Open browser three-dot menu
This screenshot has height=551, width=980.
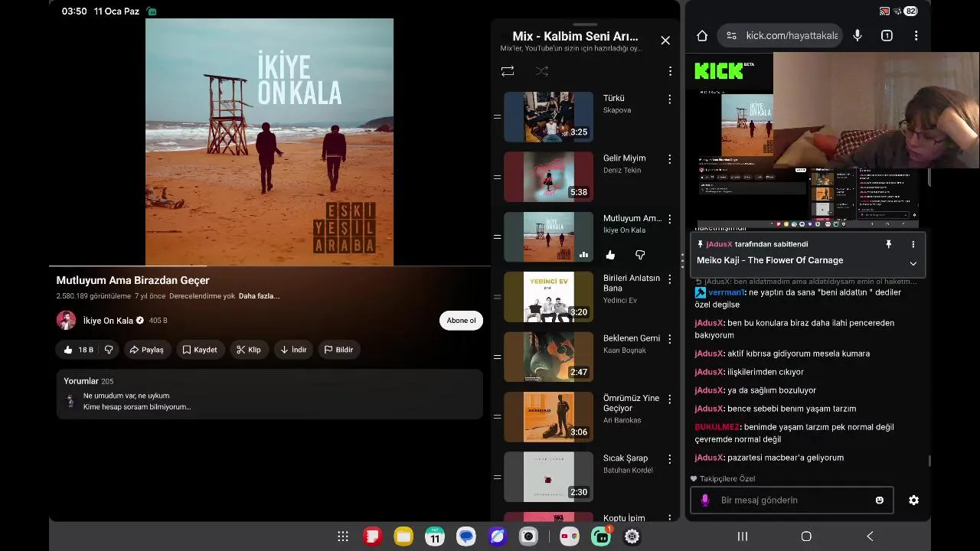click(916, 36)
